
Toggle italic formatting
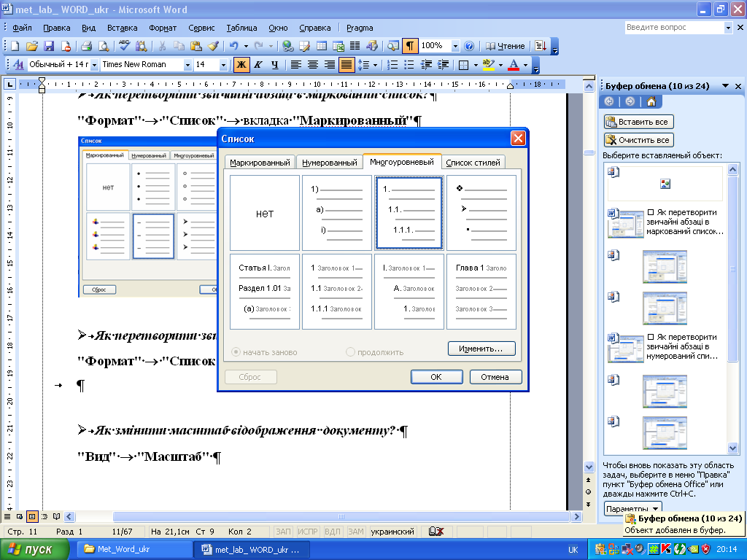258,65
